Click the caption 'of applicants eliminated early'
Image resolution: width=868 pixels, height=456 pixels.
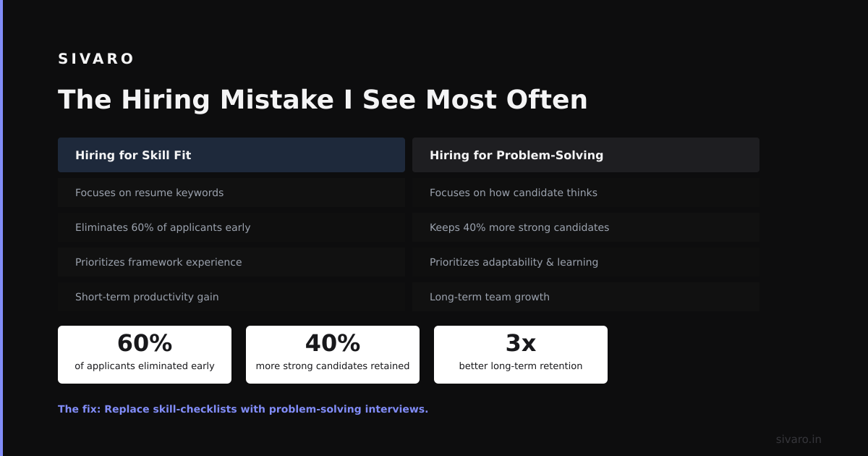145,366
